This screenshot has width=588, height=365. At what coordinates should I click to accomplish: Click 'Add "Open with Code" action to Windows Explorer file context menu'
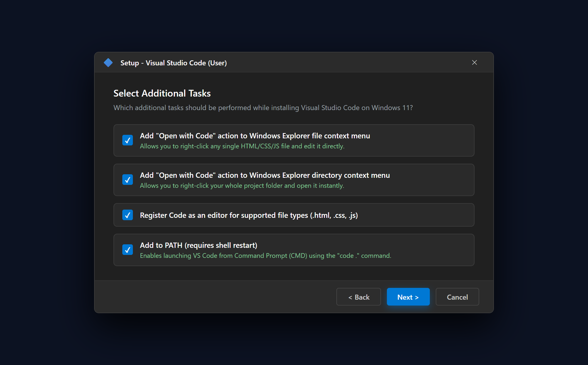[255, 136]
